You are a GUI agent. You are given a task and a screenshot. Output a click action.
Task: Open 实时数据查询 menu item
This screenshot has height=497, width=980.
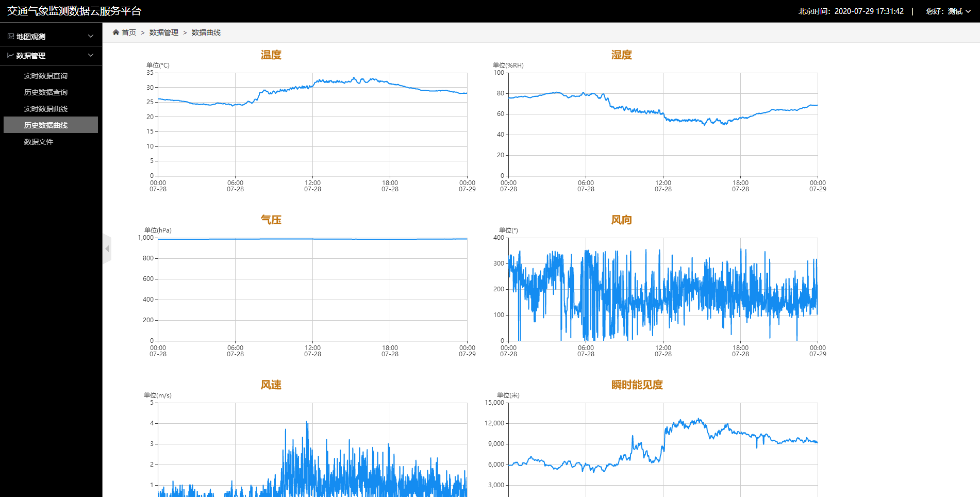pyautogui.click(x=46, y=76)
